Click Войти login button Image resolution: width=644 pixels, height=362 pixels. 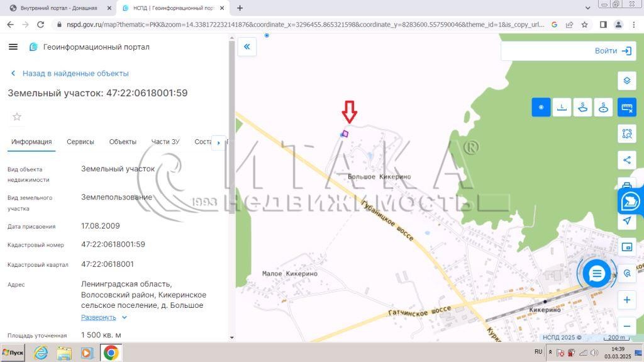tap(613, 51)
